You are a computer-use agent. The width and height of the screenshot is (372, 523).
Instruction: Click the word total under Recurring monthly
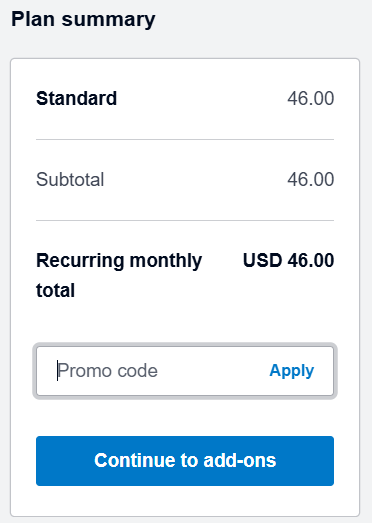coord(55,290)
